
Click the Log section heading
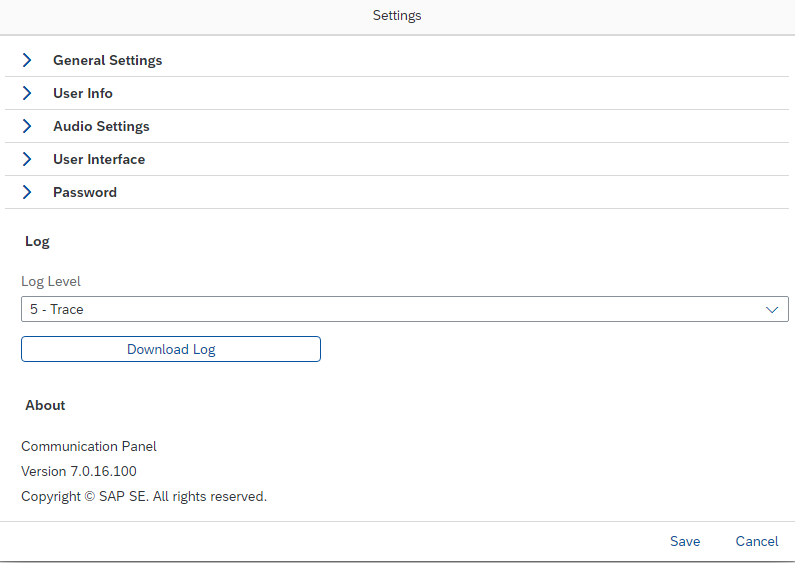click(37, 242)
